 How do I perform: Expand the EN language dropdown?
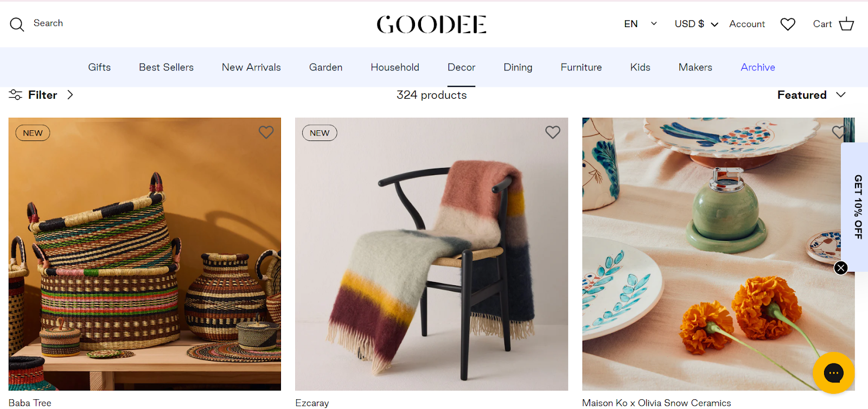coord(641,24)
